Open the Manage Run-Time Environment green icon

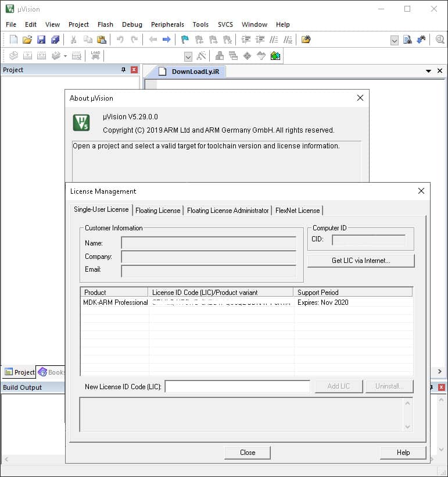pyautogui.click(x=275, y=56)
